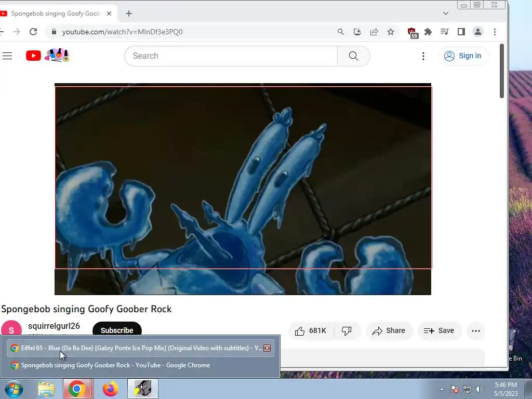Viewport: 532px width, 399px height.
Task: Open the uBlock extension icon showing 59
Action: 412,33
